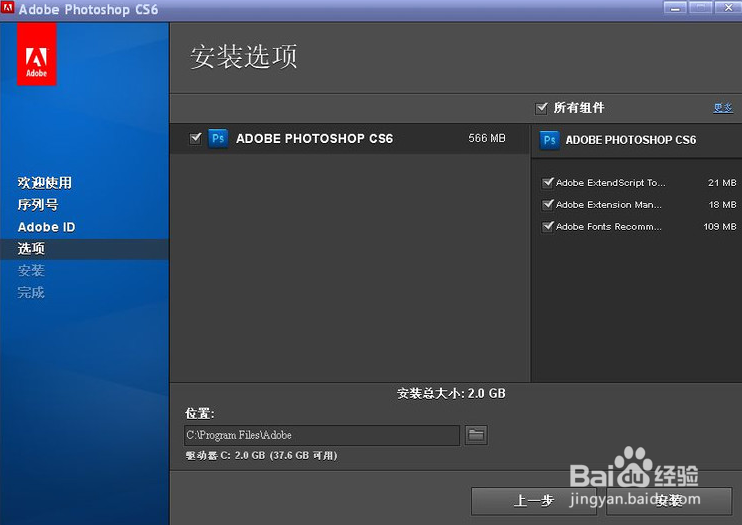
Task: Click the 安装 install button
Action: coord(669,501)
